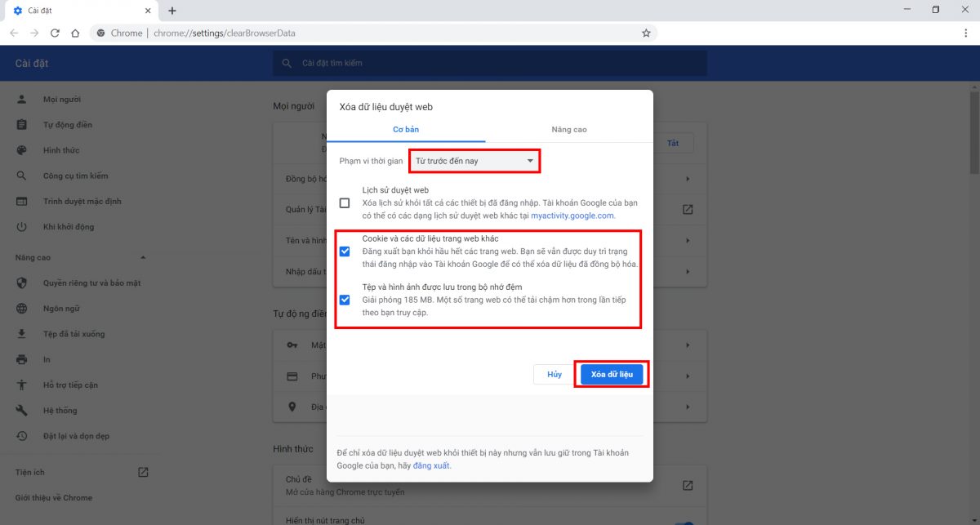980x525 pixels.
Task: Click the browser reload icon
Action: click(x=55, y=33)
